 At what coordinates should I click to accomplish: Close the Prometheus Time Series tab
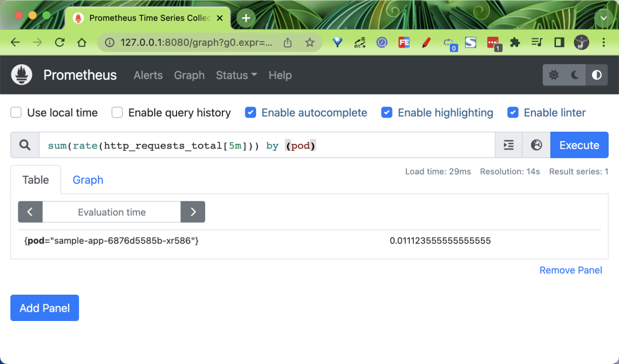[x=220, y=18]
